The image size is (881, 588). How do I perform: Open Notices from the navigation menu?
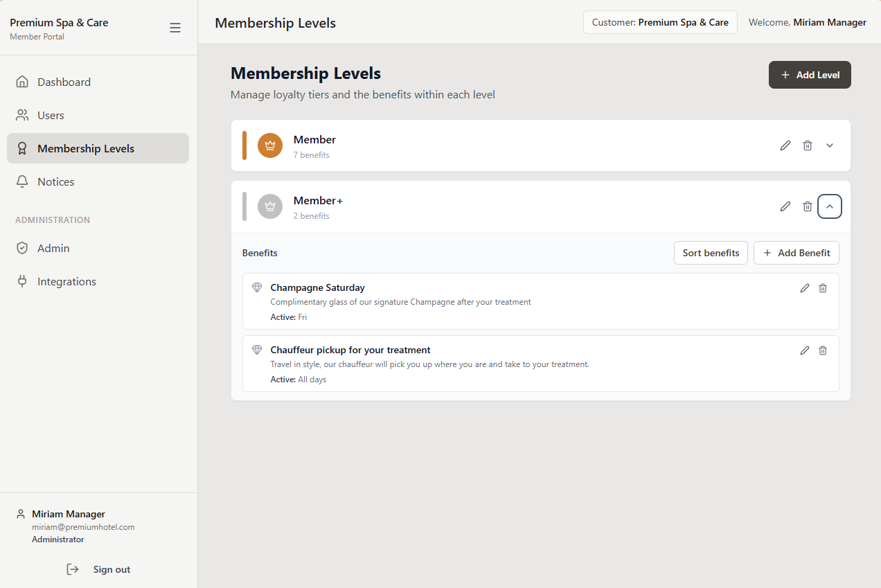click(x=55, y=181)
